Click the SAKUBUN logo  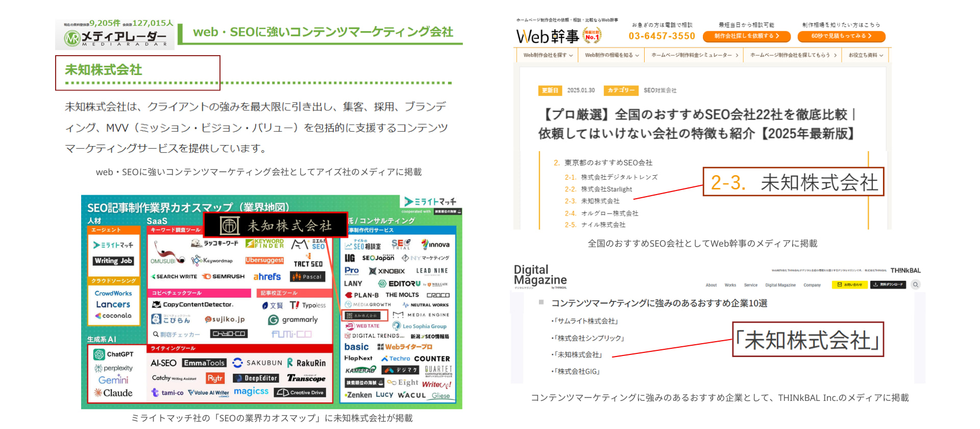(x=257, y=363)
